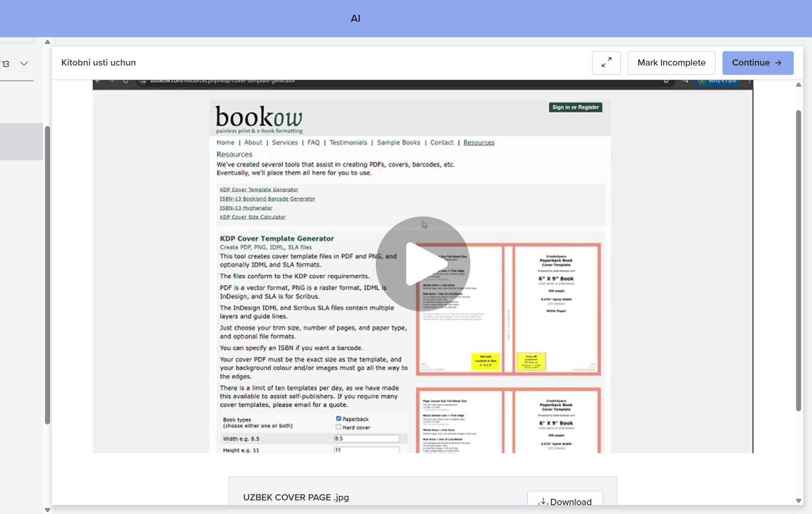Click the FAQ nav link in the video

click(313, 142)
